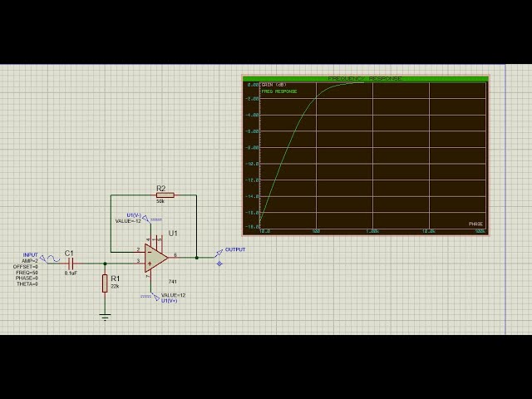This screenshot has height=399, width=532.
Task: Click the FREQ=50 generator property
Action: (x=27, y=273)
